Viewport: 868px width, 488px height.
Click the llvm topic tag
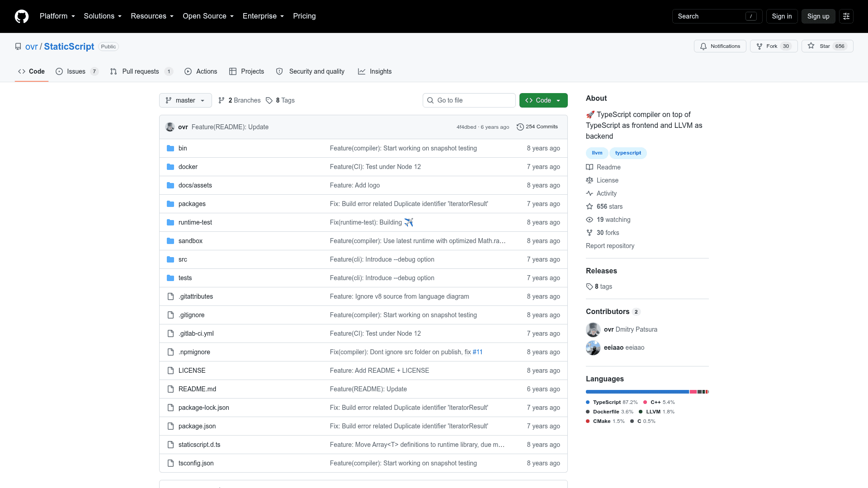click(x=597, y=153)
